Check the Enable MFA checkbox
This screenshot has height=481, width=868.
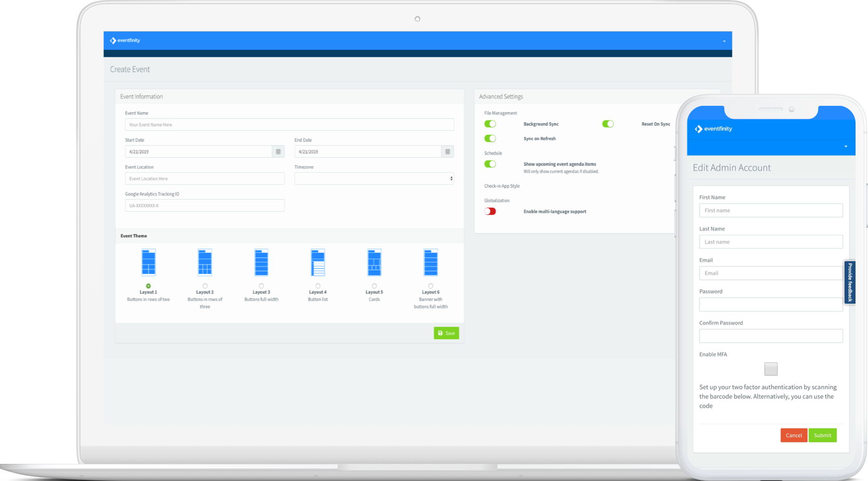tap(771, 369)
